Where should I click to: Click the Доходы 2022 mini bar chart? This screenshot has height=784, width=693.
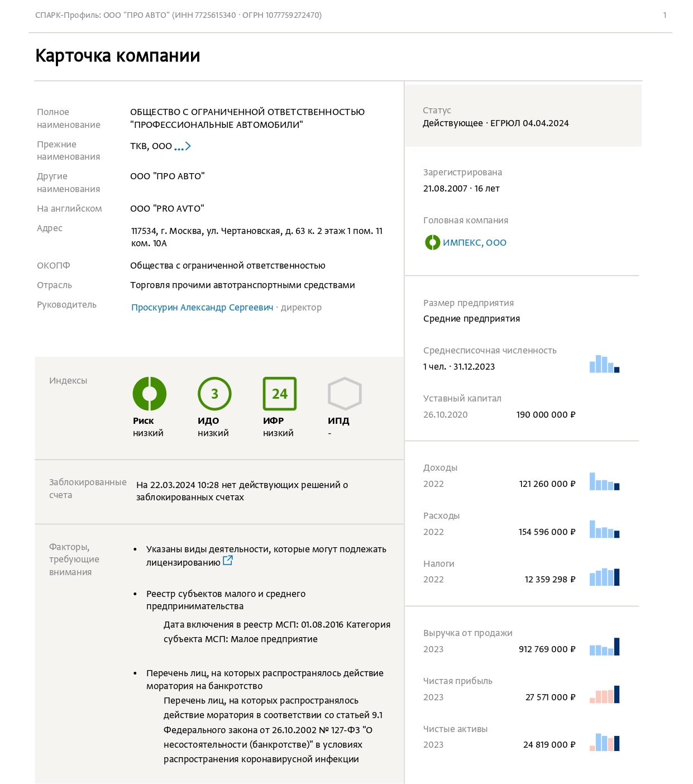tap(604, 481)
